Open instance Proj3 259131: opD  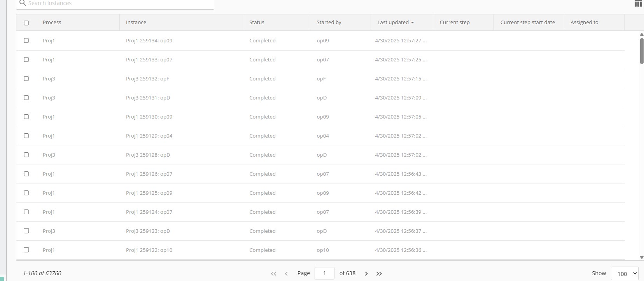pos(148,98)
